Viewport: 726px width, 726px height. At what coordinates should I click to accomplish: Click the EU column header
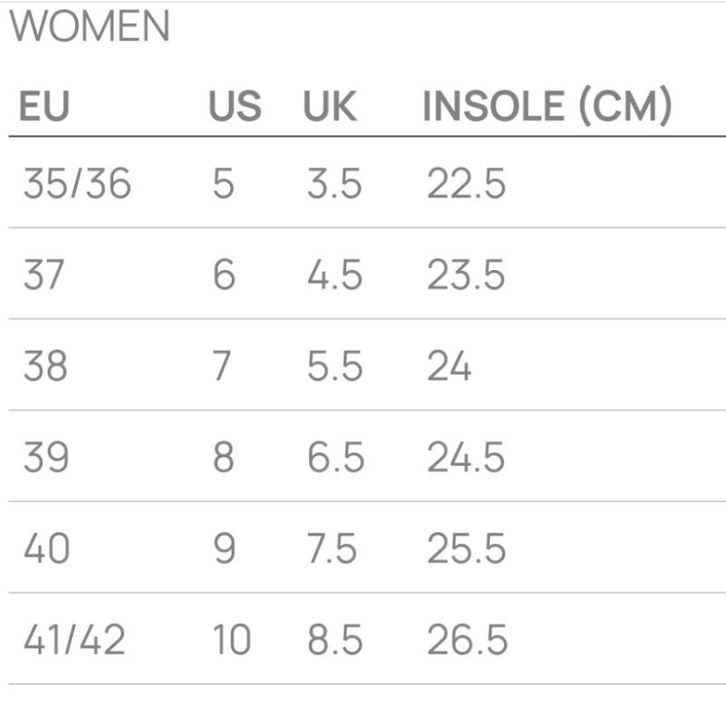click(44, 107)
